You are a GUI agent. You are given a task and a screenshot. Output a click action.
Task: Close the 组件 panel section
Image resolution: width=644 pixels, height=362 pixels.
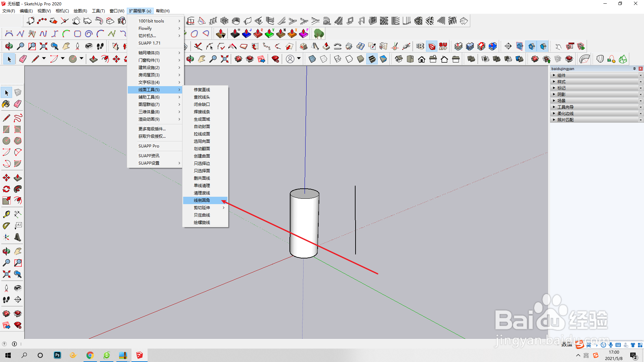pyautogui.click(x=640, y=75)
